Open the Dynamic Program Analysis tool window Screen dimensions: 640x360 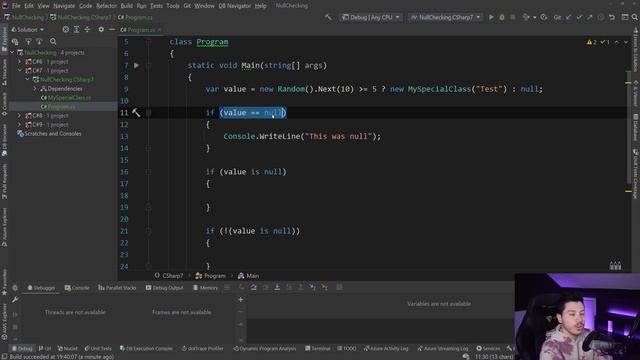(x=265, y=349)
